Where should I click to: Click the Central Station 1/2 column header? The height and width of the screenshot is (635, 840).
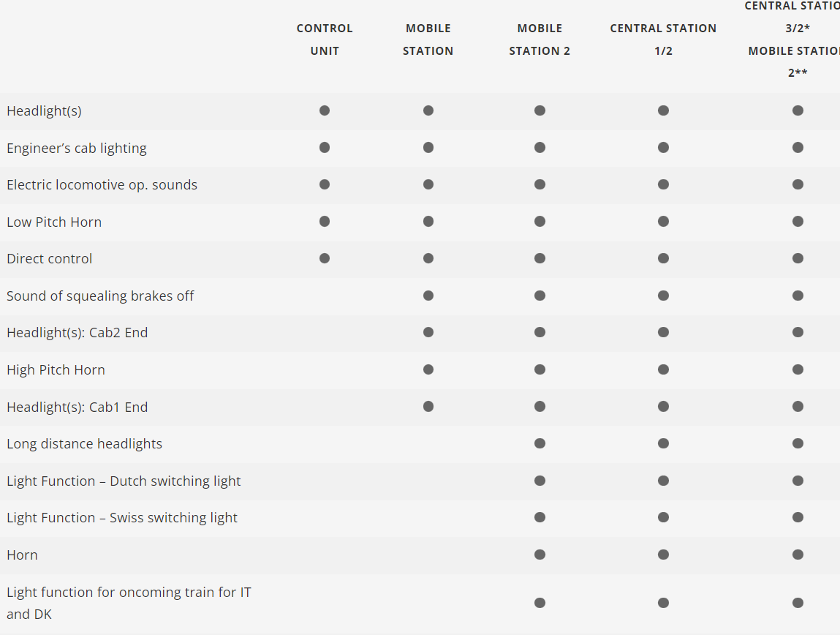[663, 40]
